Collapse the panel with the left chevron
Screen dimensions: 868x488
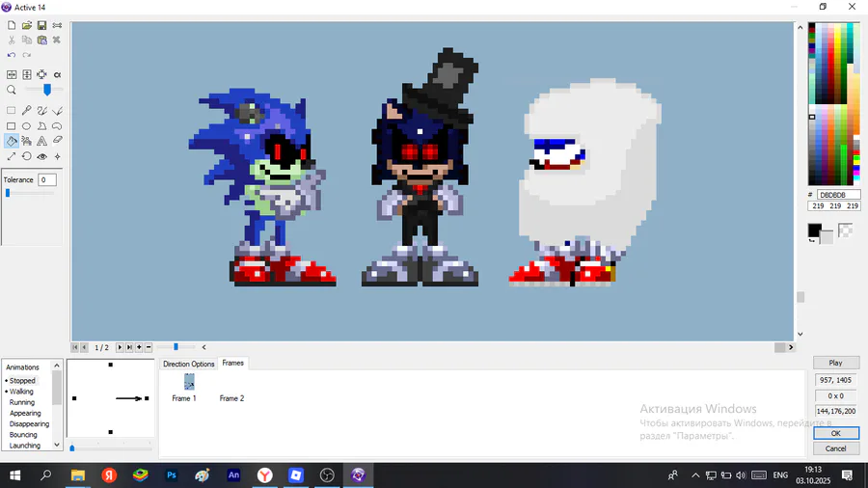[203, 347]
